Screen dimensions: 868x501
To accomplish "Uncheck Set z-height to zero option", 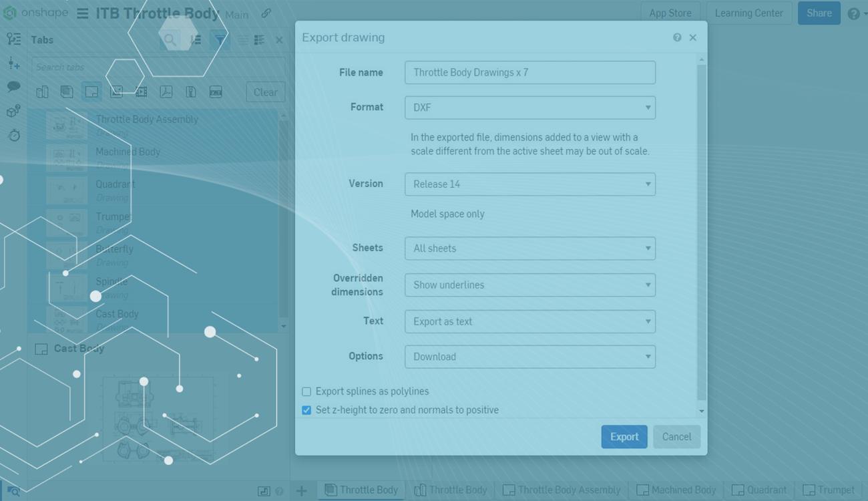I will tap(306, 410).
